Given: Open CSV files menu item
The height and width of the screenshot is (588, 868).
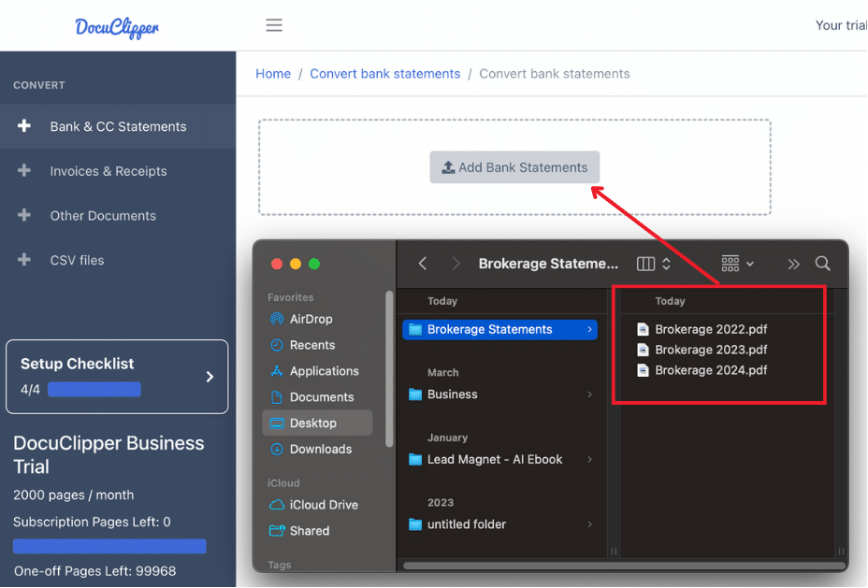Looking at the screenshot, I should click(x=118, y=260).
